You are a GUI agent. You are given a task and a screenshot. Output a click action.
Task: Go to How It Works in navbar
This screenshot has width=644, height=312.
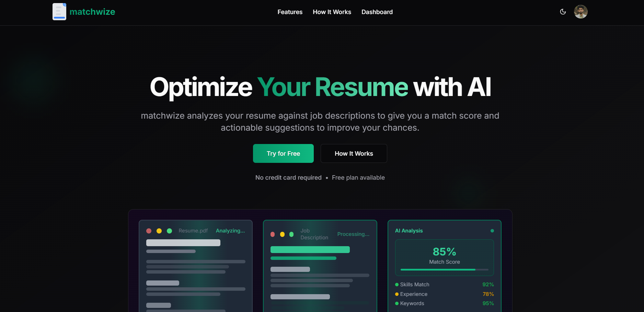332,12
